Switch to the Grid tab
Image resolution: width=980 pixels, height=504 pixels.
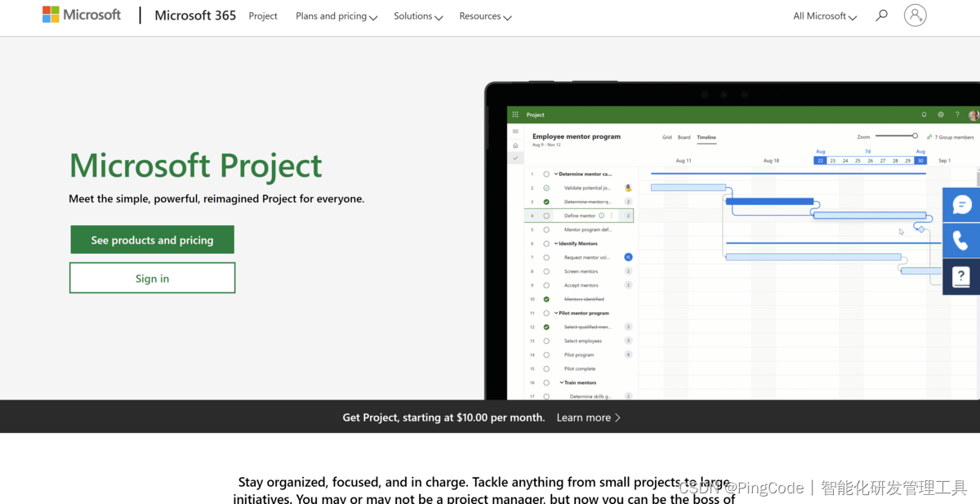click(x=667, y=137)
